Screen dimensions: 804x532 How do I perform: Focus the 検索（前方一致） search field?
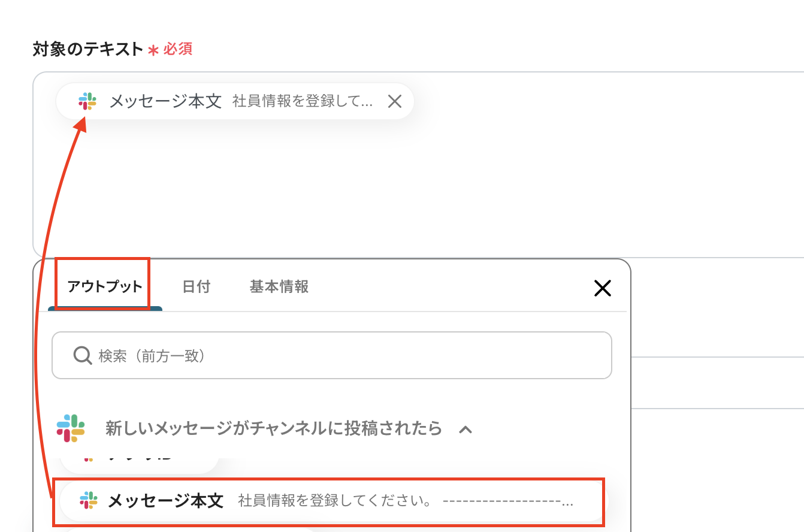(x=347, y=356)
